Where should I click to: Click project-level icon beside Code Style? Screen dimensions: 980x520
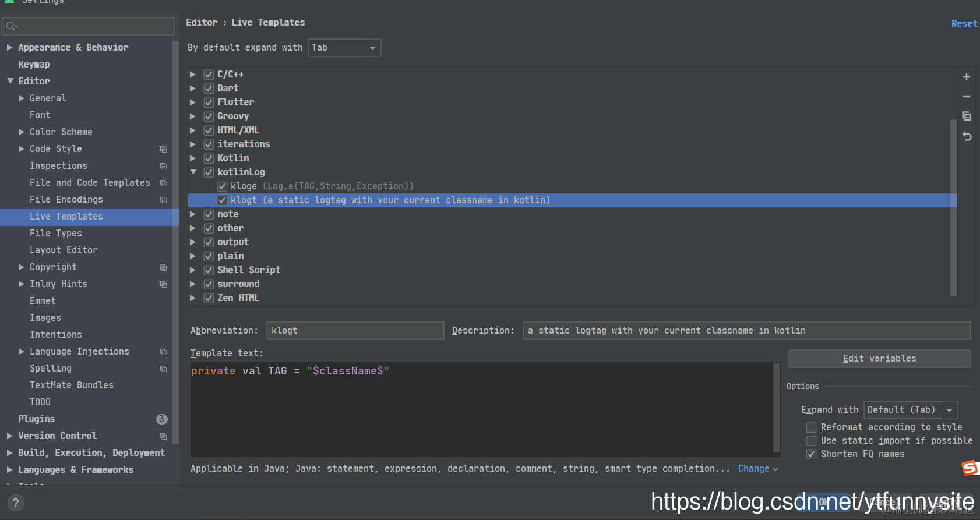[163, 149]
